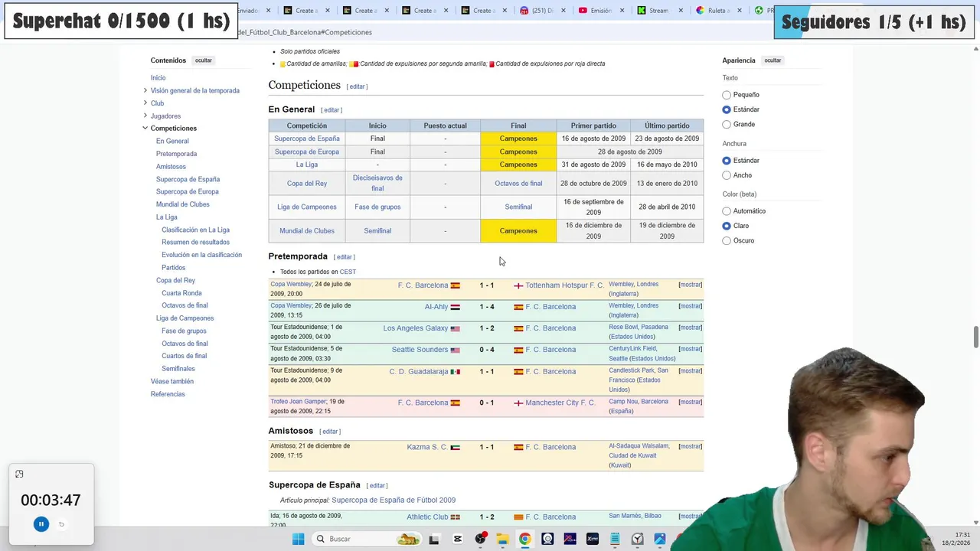The height and width of the screenshot is (551, 980).
Task: Reset the stopwatch timer
Action: (x=61, y=524)
